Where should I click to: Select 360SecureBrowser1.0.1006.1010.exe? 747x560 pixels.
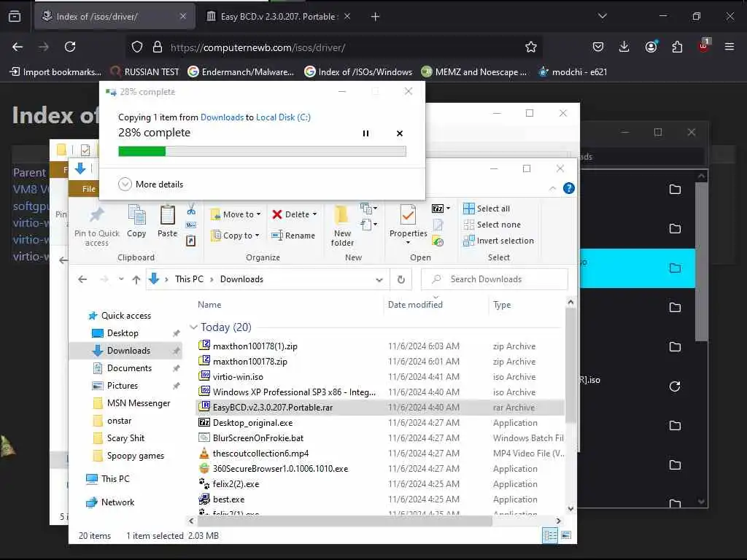[x=280, y=469]
